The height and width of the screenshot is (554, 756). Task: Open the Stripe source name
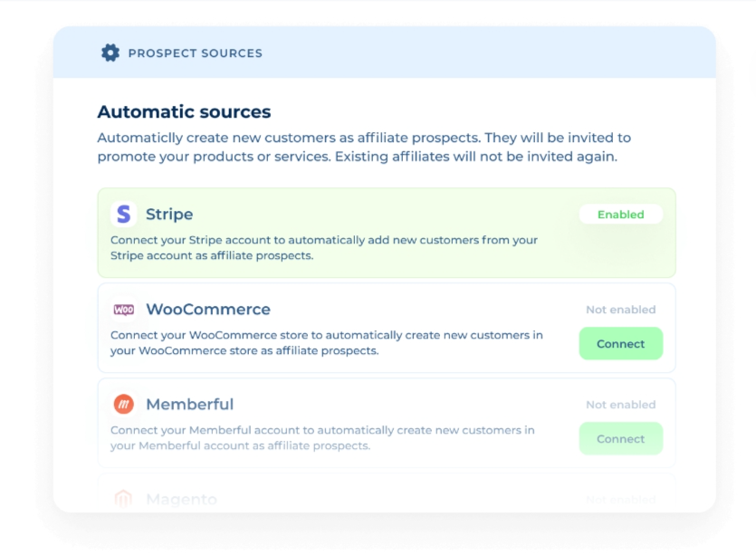(x=169, y=215)
